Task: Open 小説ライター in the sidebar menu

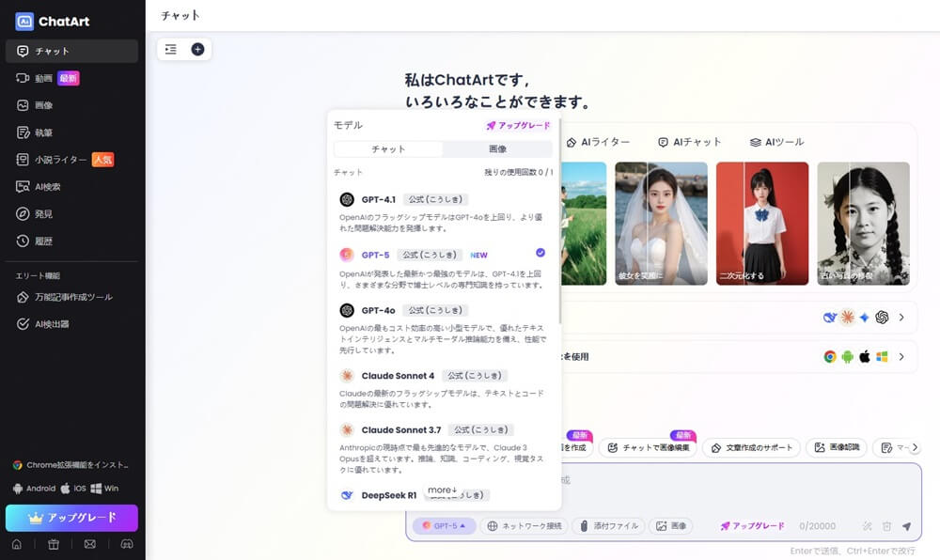Action: pyautogui.click(x=60, y=160)
